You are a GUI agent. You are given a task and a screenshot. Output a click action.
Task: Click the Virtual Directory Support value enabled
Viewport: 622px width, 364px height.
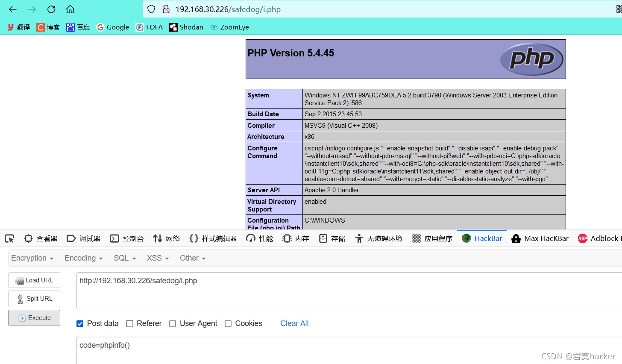[x=315, y=202]
